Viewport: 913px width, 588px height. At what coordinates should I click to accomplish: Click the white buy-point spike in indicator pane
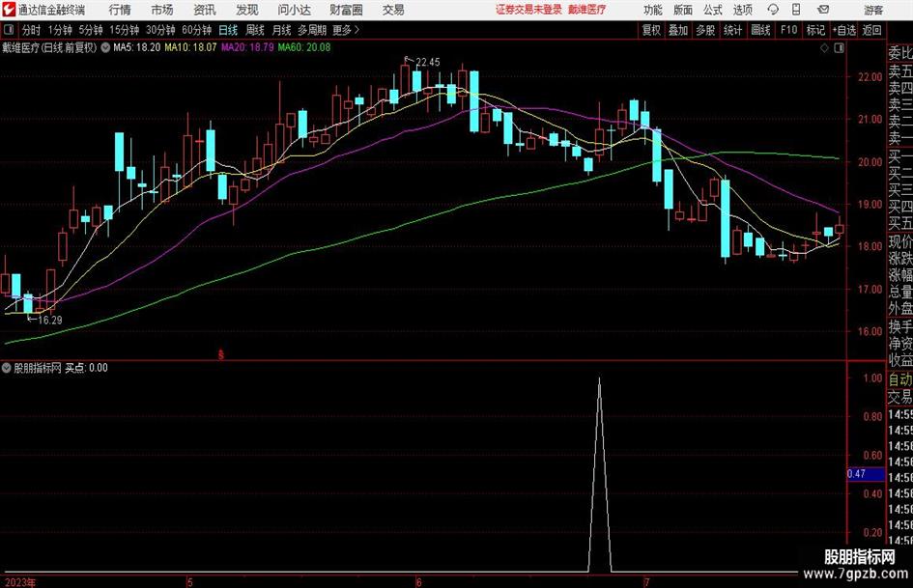(x=600, y=474)
